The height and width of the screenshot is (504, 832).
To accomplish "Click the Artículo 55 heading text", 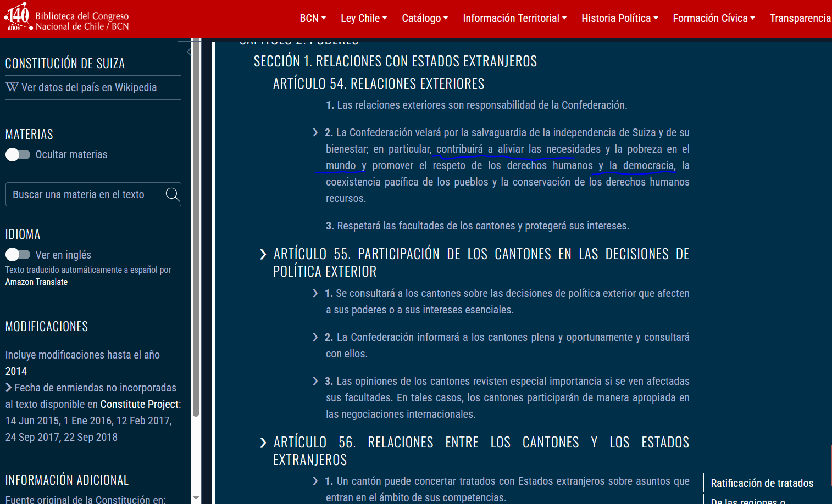I will (x=481, y=262).
